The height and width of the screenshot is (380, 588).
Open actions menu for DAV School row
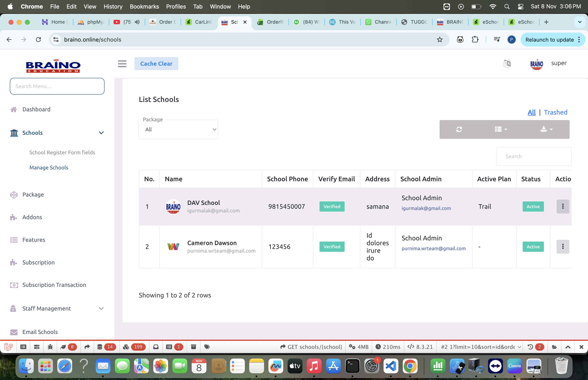[562, 206]
